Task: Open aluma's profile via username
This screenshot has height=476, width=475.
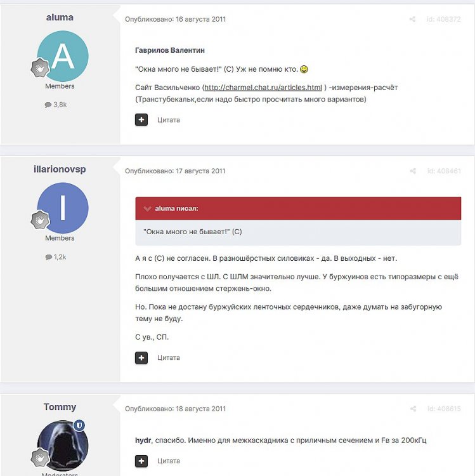Action: 60,17
